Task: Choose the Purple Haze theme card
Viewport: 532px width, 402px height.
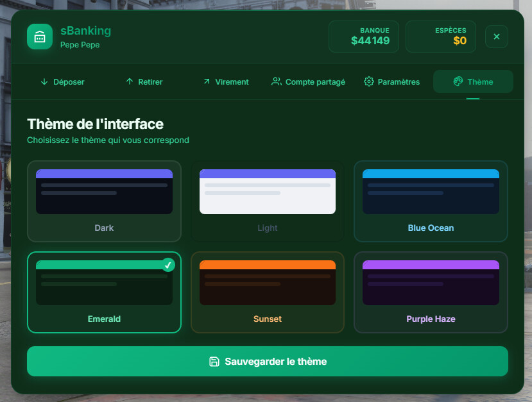Action: tap(431, 292)
